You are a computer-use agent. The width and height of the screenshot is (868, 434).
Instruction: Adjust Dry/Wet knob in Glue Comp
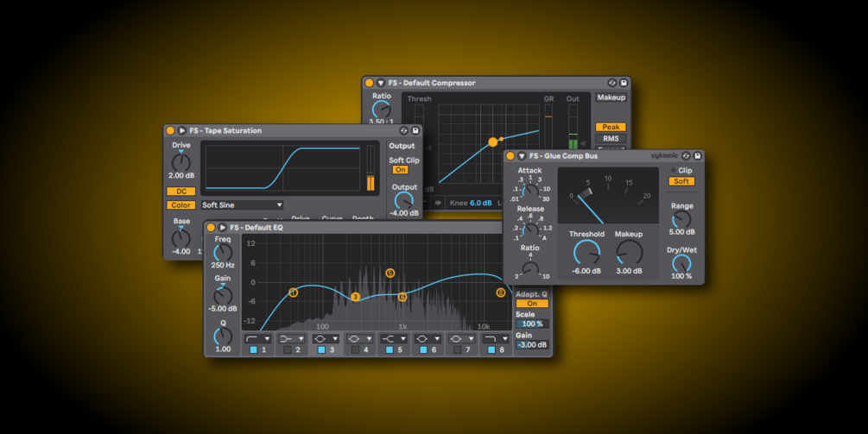681,264
